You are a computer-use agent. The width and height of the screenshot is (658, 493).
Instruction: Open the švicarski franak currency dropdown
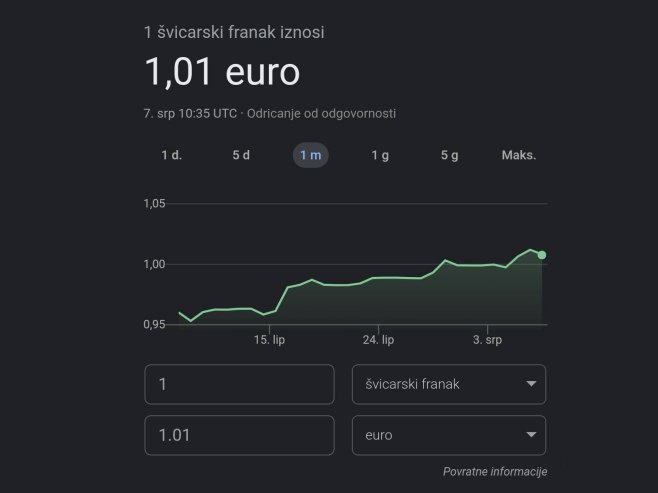point(449,384)
